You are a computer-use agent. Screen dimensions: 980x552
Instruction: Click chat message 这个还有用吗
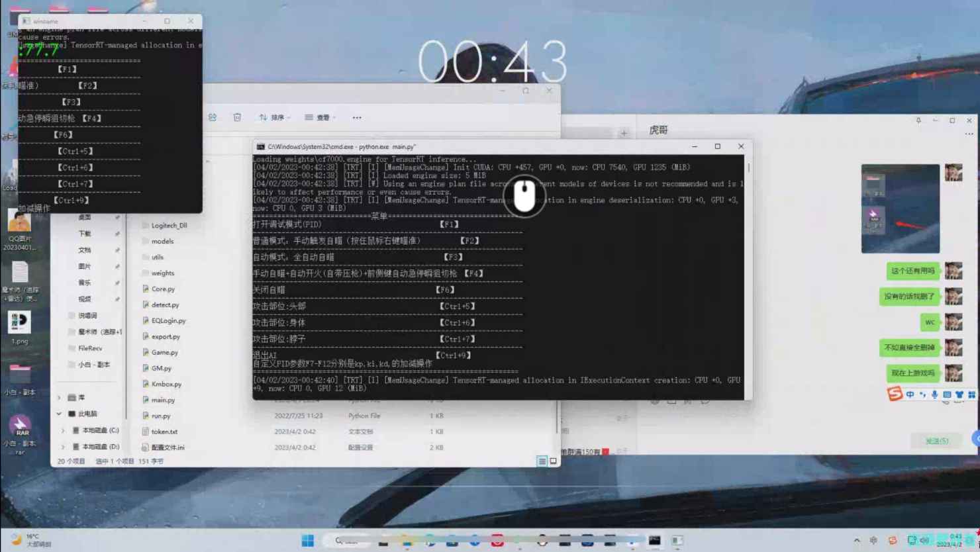[x=913, y=271]
